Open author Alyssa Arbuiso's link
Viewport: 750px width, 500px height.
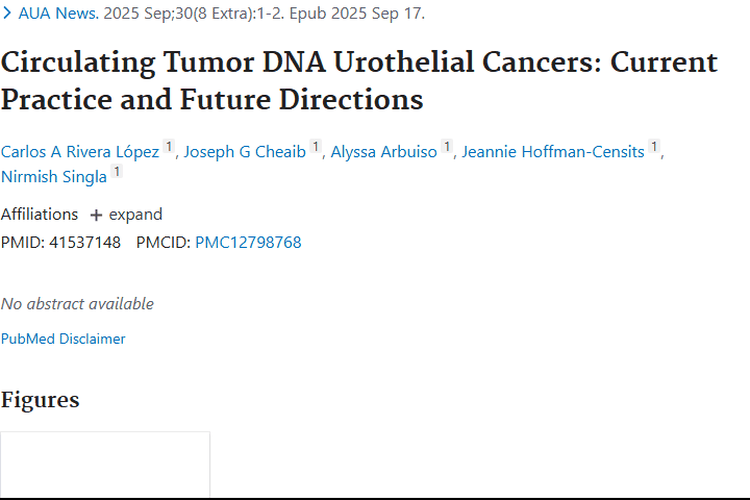pyautogui.click(x=384, y=151)
